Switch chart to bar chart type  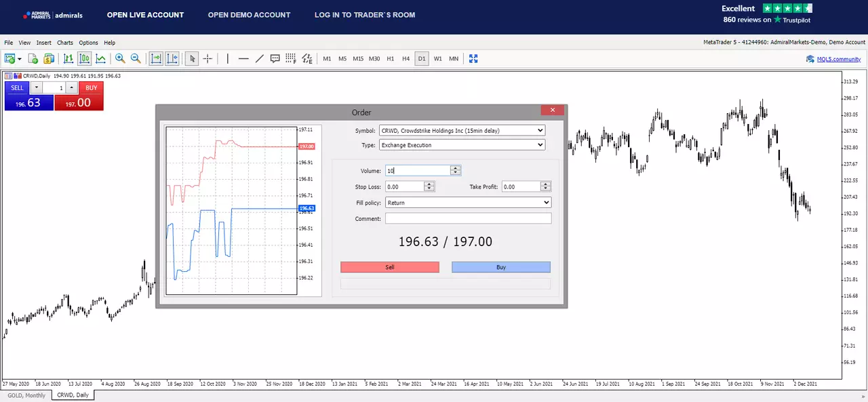[x=68, y=59]
